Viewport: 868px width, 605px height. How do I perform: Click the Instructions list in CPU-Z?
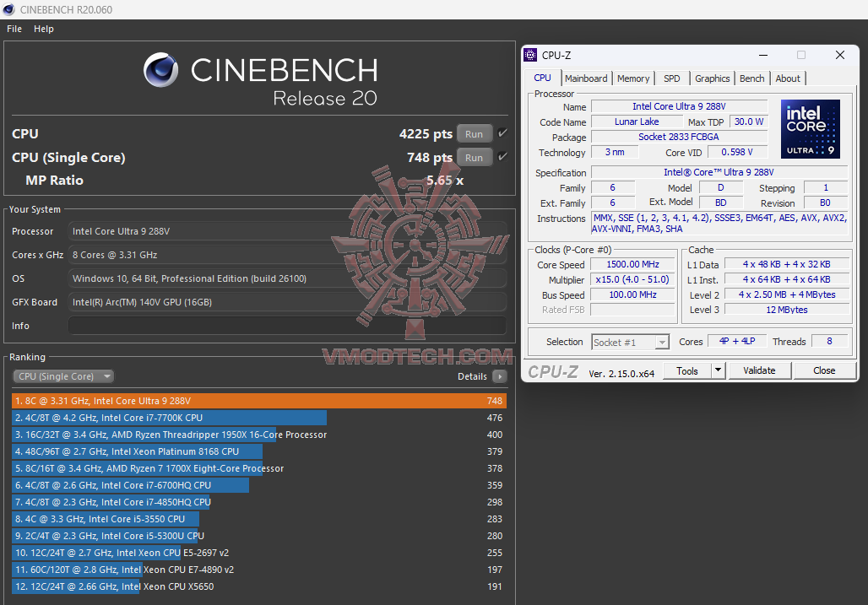pos(719,224)
